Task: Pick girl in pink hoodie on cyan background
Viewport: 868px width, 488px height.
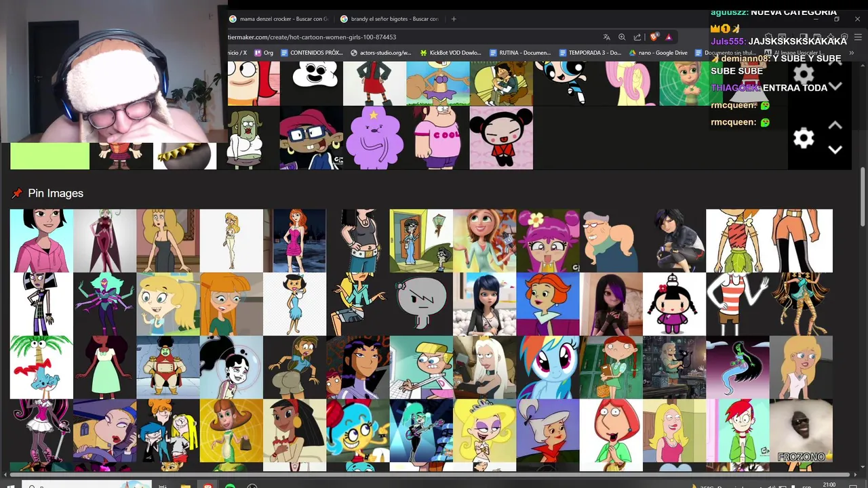Action: point(41,241)
